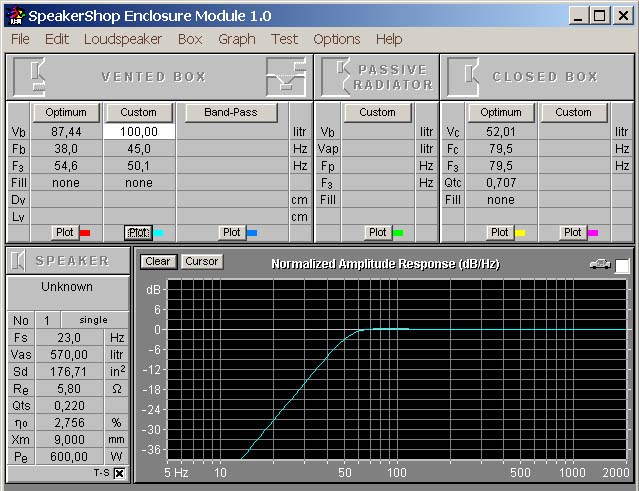Click the red plot color swatch
The image size is (639, 491).
pos(85,233)
